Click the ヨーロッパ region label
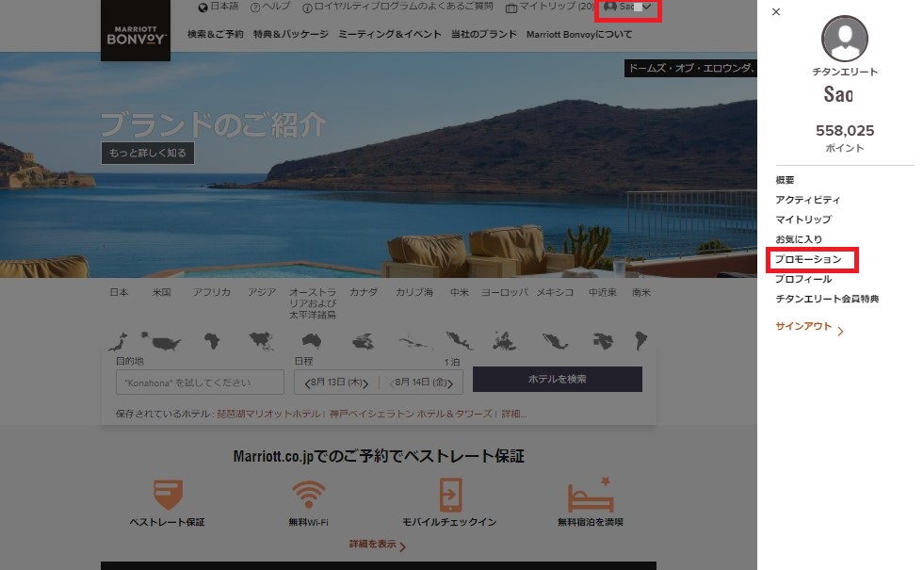Viewport: 924px width, 570px height. (505, 292)
